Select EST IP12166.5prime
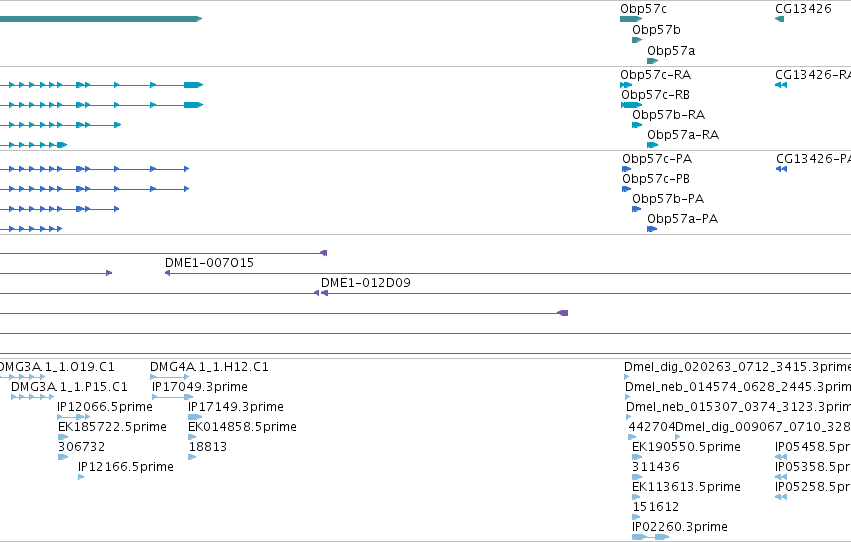 [126, 468]
